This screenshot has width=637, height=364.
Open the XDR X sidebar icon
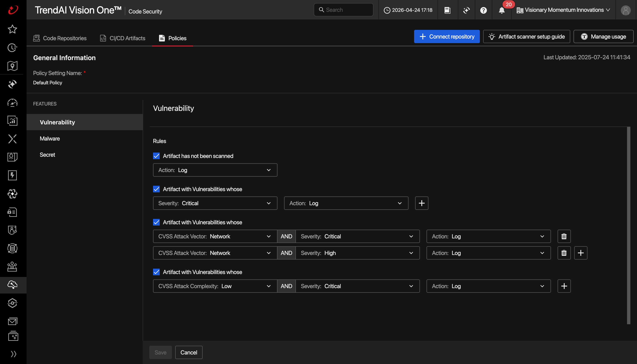point(12,139)
